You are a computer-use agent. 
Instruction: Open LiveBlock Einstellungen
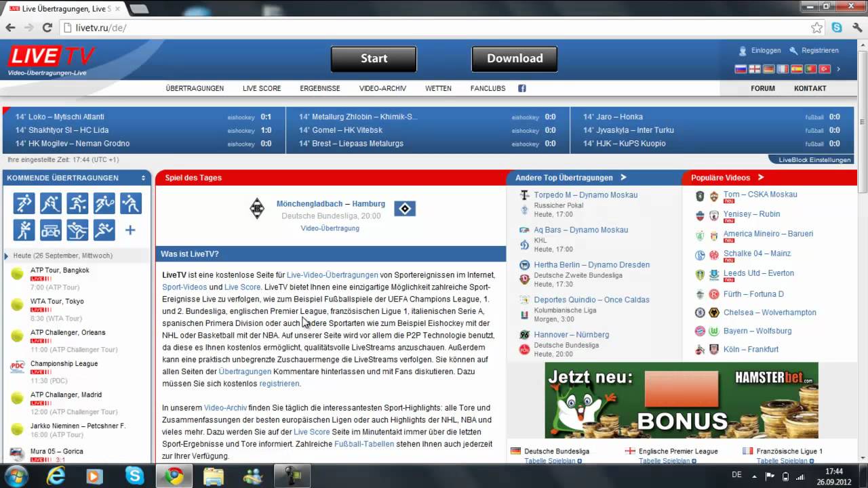tap(814, 160)
